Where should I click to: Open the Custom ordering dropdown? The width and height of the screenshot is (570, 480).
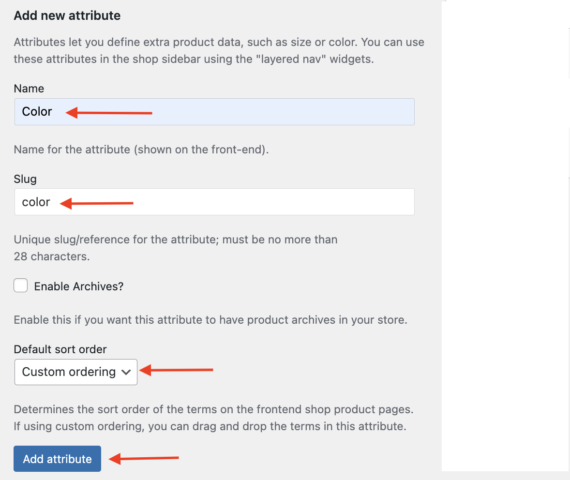[x=76, y=372]
